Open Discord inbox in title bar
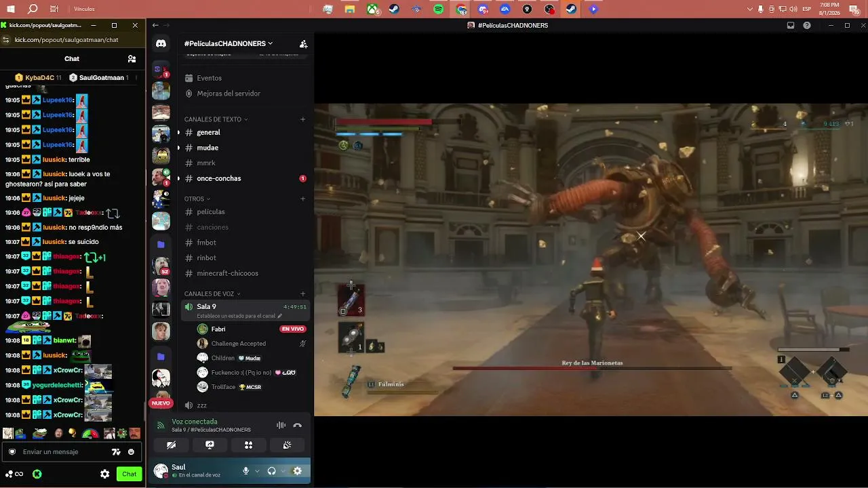This screenshot has height=488, width=868. pos(791,26)
